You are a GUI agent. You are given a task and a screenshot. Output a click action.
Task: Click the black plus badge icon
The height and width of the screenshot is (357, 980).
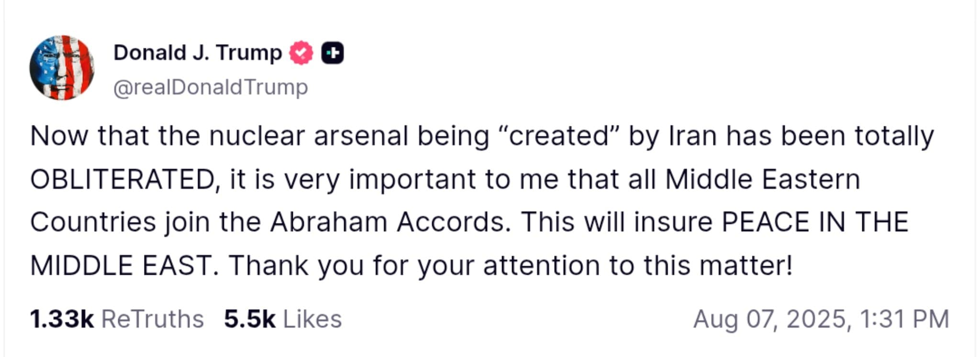pyautogui.click(x=332, y=53)
